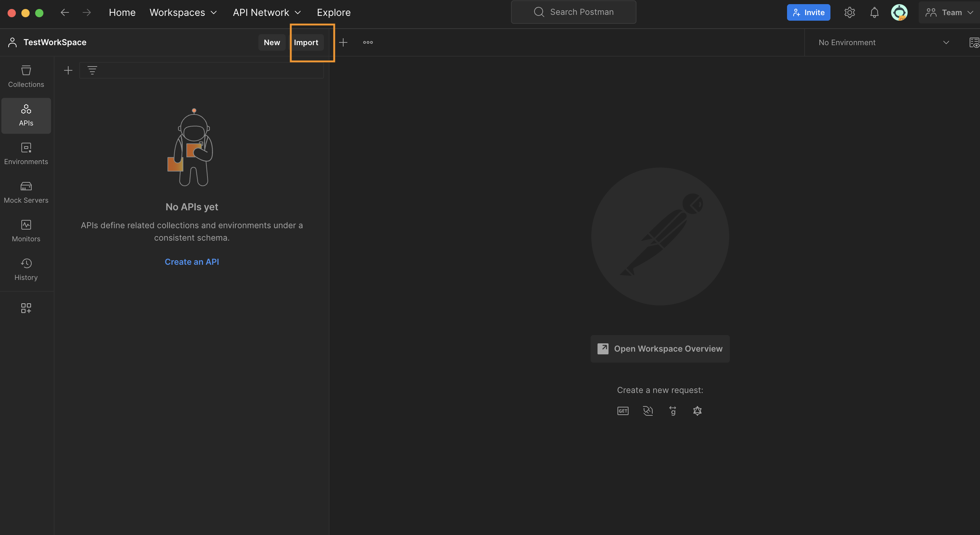Viewport: 980px width, 535px height.
Task: Open the notifications bell
Action: [874, 12]
